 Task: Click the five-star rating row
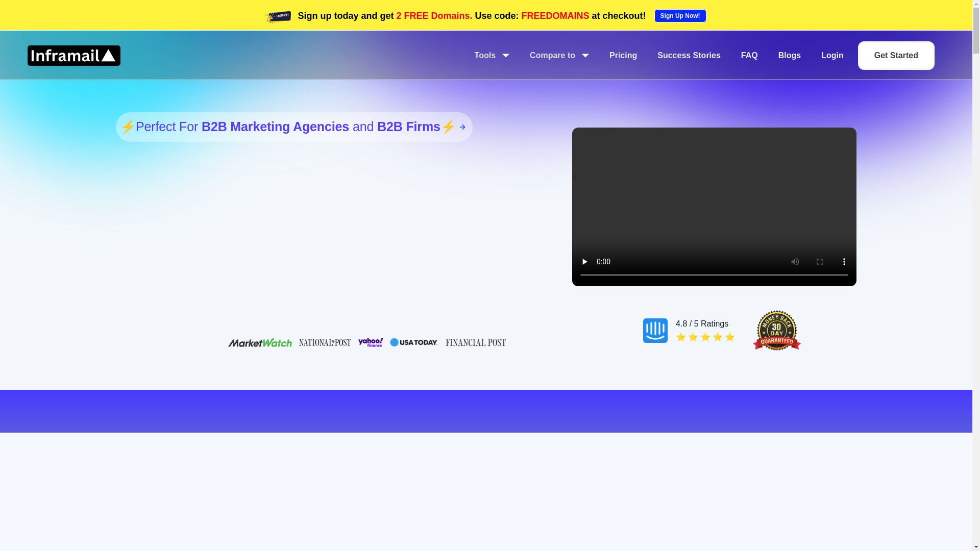point(705,337)
